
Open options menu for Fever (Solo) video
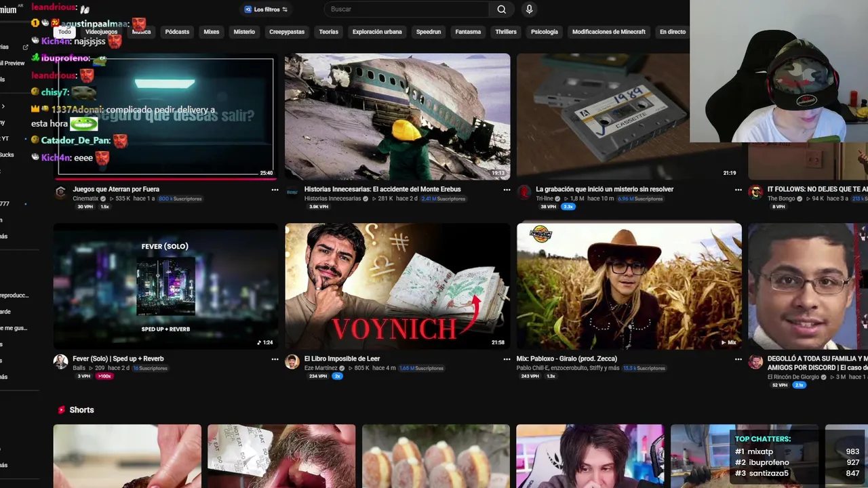click(x=275, y=359)
